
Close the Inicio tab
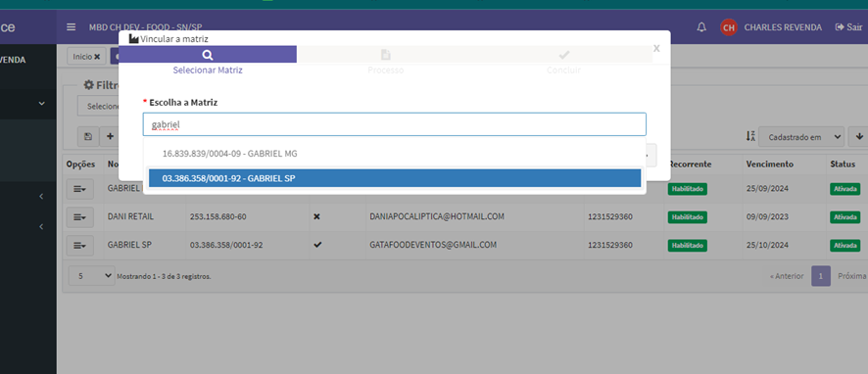97,57
